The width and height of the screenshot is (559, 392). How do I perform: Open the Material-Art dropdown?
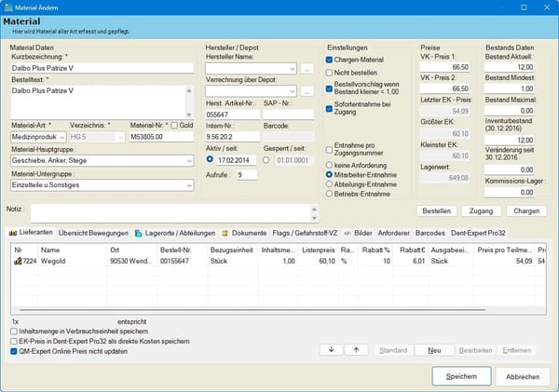(x=61, y=137)
